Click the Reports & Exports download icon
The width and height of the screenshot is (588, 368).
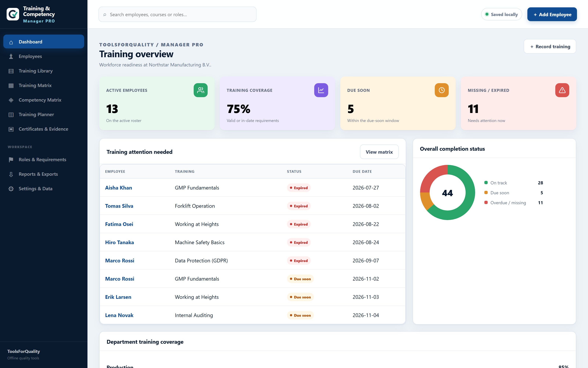(11, 174)
